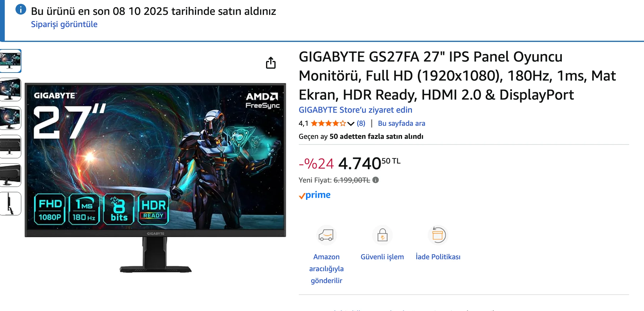Viewport: 644px width, 311px height.
Task: Click the share icon above product image
Action: click(x=271, y=63)
